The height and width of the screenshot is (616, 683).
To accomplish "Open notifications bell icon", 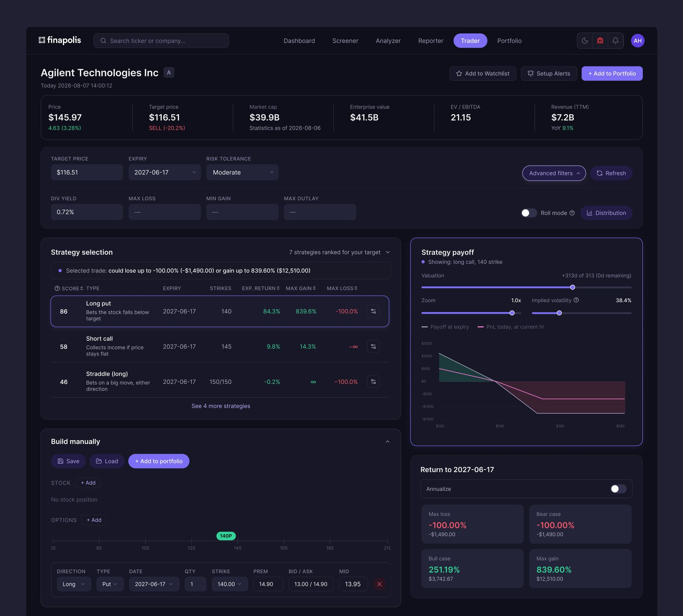I will coord(615,41).
